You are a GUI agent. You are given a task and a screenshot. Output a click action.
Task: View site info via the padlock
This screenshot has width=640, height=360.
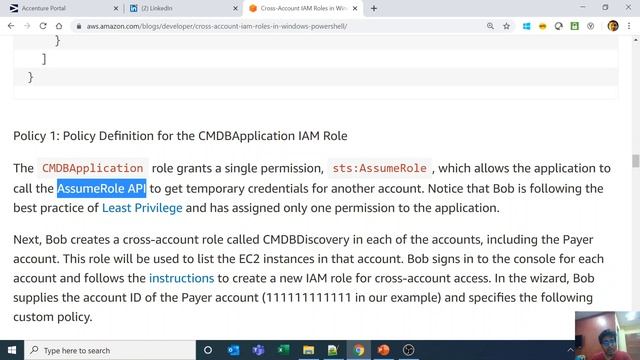coord(79,26)
